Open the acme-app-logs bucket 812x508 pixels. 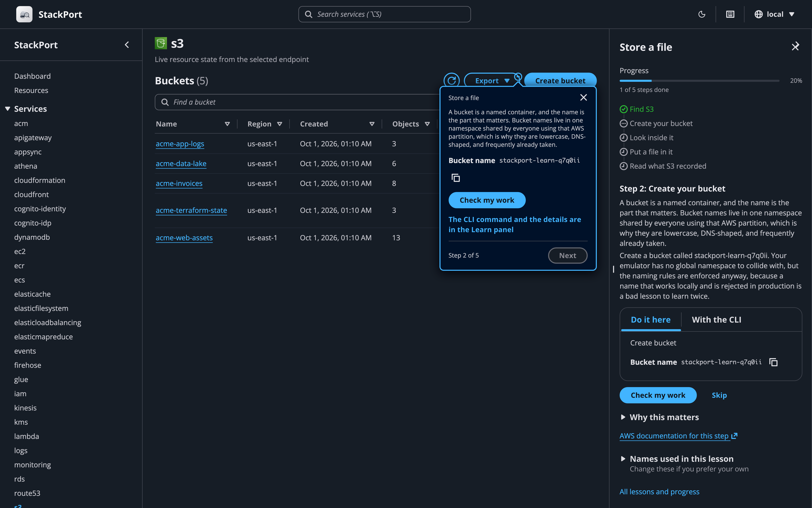click(180, 144)
